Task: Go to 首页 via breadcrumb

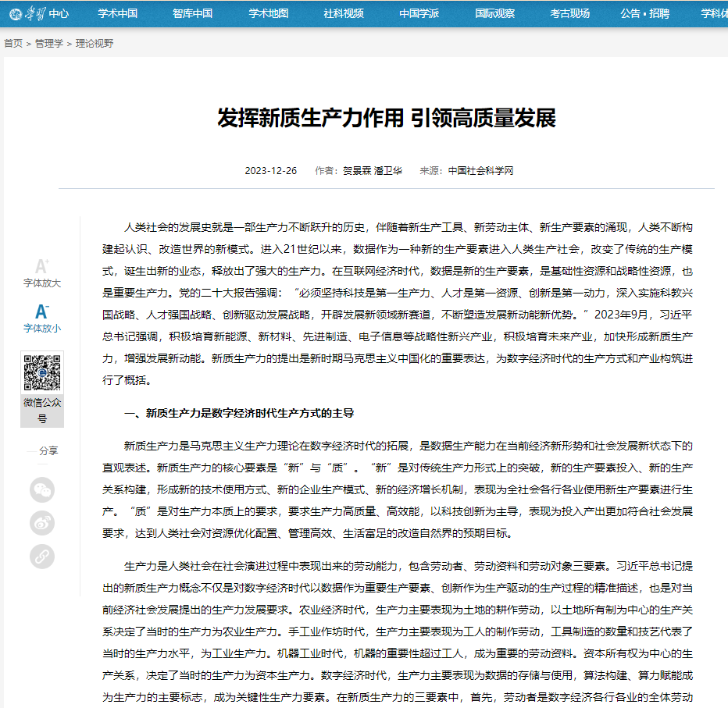Action: pos(13,44)
